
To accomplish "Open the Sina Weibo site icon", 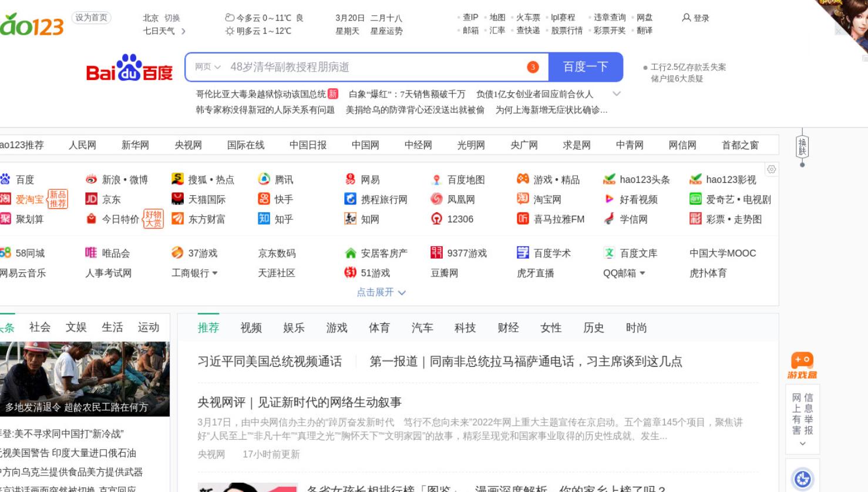I will [x=91, y=179].
